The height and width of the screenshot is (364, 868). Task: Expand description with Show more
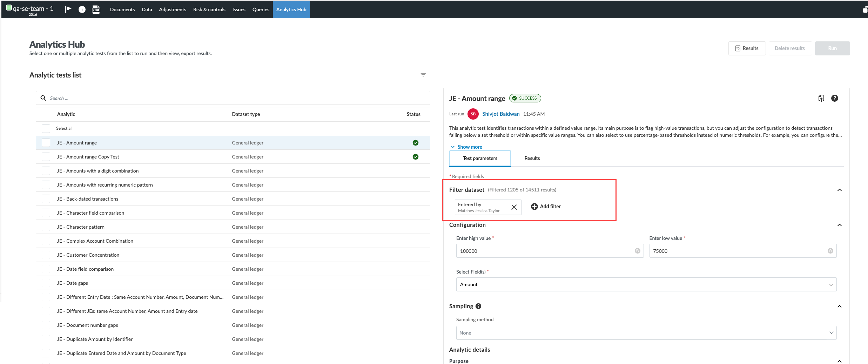tap(466, 147)
